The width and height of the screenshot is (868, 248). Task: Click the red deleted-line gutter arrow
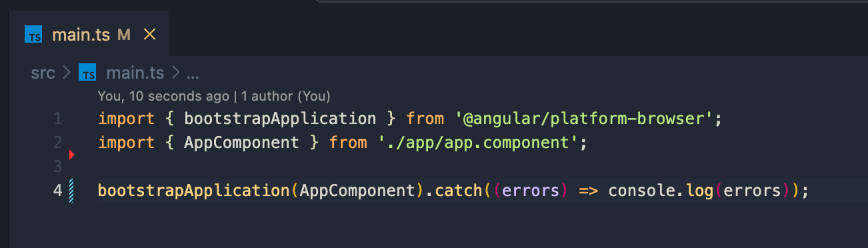pyautogui.click(x=72, y=155)
